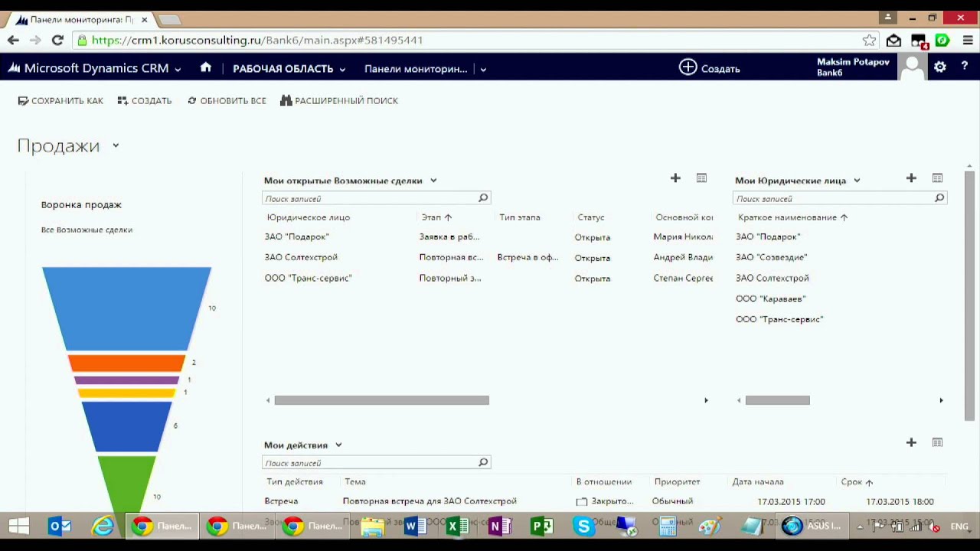The width and height of the screenshot is (980, 551).
Task: Add new record in Мои Юридические лица
Action: [x=911, y=178]
